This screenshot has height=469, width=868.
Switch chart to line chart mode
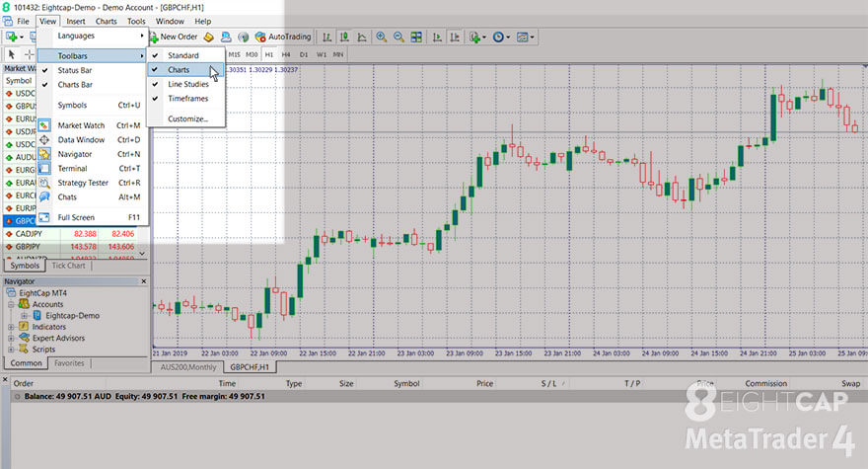[362, 37]
